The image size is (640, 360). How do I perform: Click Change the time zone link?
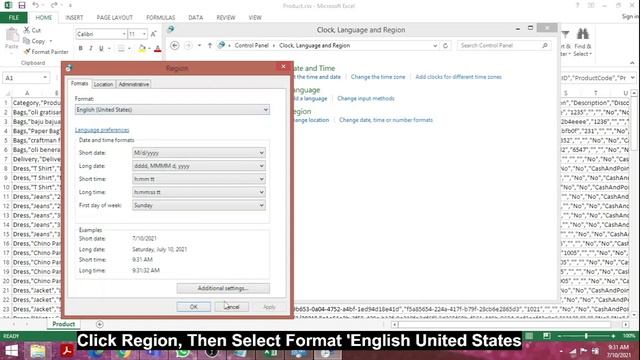click(378, 77)
